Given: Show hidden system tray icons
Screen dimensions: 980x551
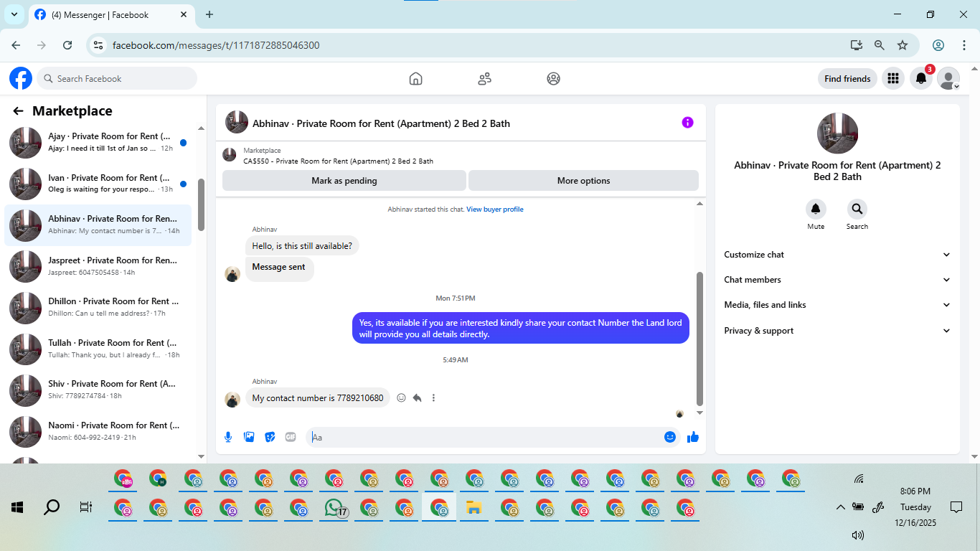Looking at the screenshot, I should [841, 507].
